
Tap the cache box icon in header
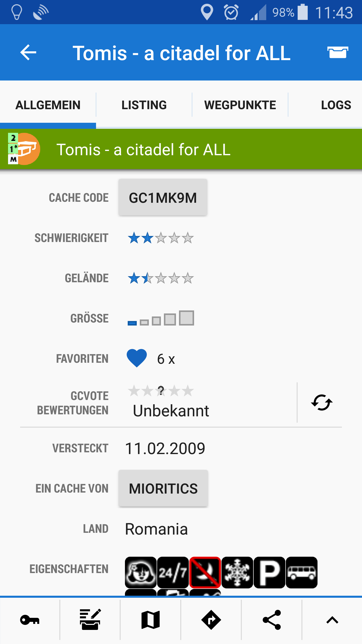(338, 53)
